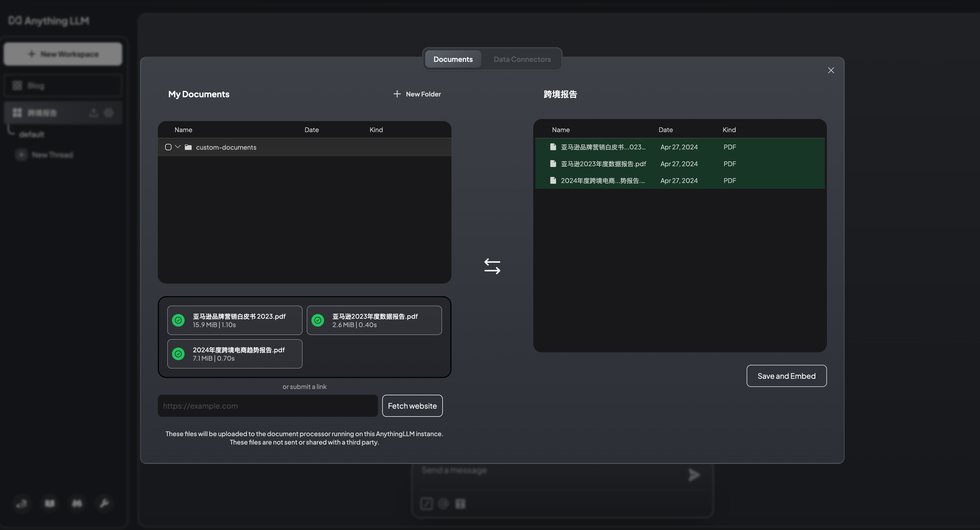
Task: Click the Discord icon in sidebar footer
Action: (x=77, y=503)
